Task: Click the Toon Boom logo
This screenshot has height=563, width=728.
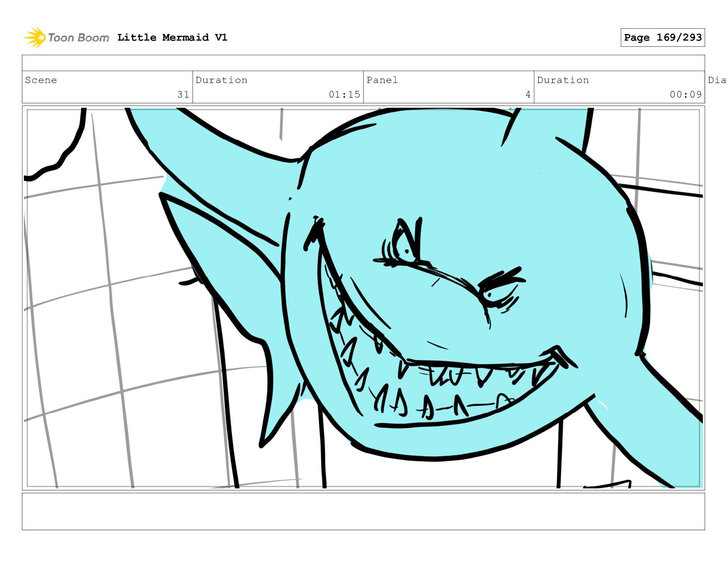Action: point(66,38)
